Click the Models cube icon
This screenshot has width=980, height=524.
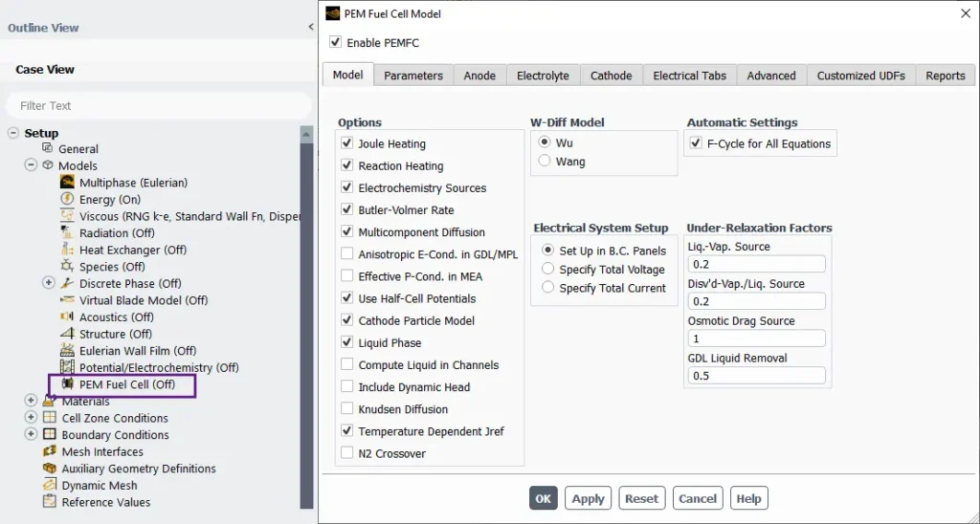pyautogui.click(x=48, y=164)
